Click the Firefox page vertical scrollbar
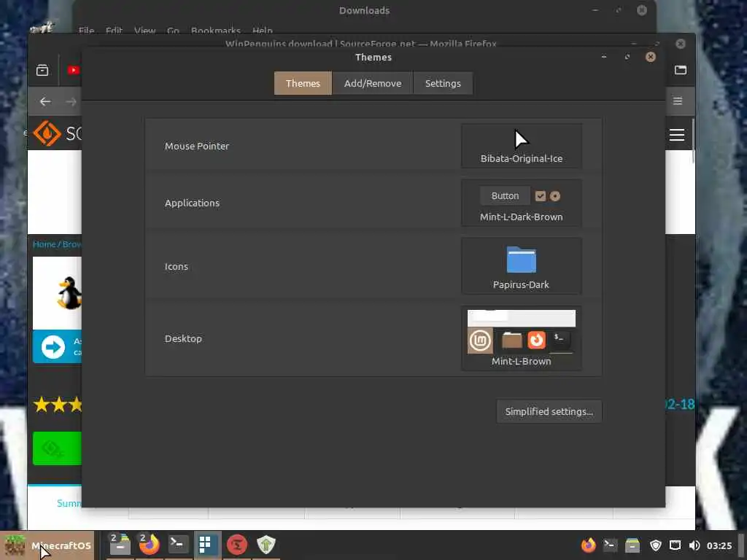The height and width of the screenshot is (560, 747). point(693,141)
